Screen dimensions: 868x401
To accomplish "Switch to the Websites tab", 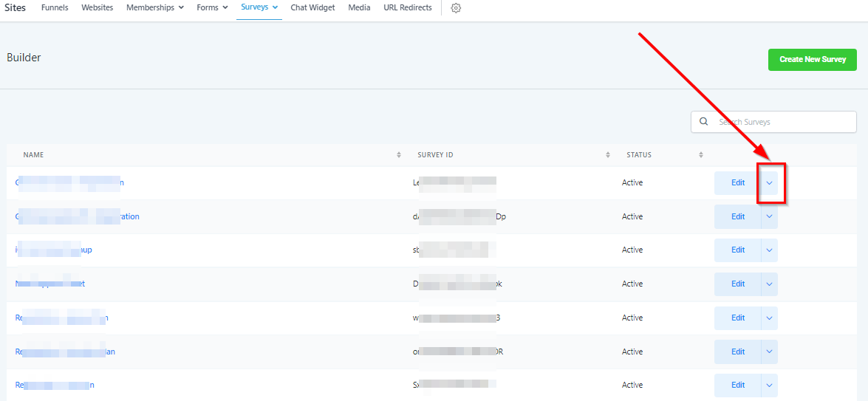I will [97, 7].
